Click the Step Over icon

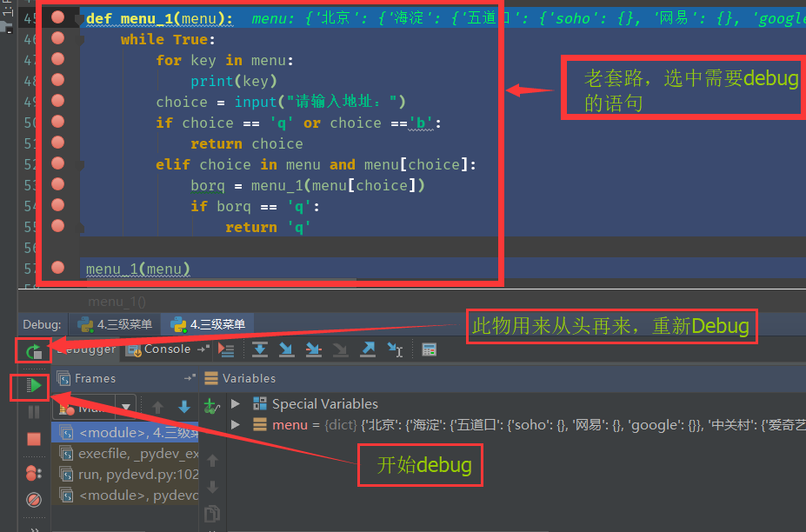pos(260,349)
